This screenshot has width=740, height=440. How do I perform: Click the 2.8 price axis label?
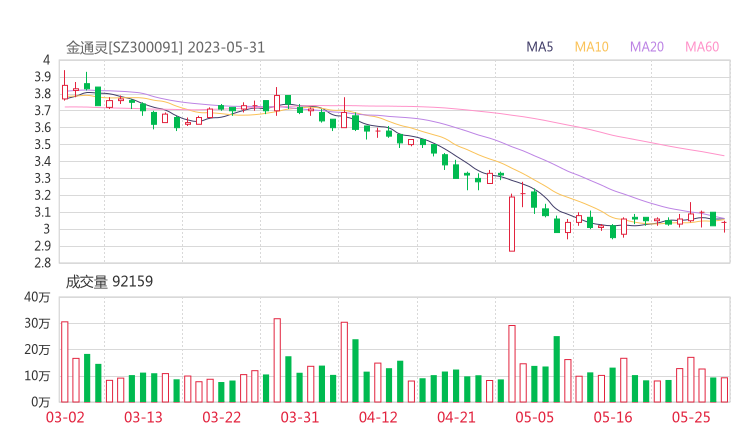pyautogui.click(x=42, y=263)
